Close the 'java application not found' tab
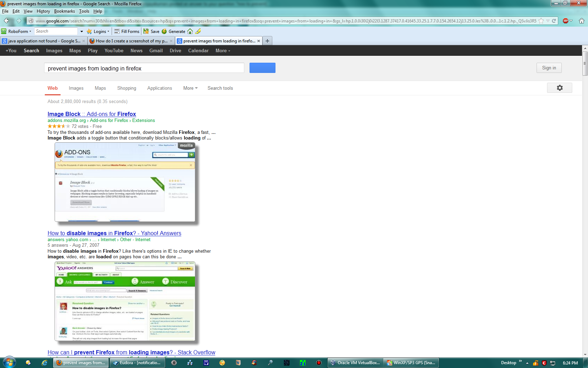Screen dimensions: 588x368 point(84,41)
